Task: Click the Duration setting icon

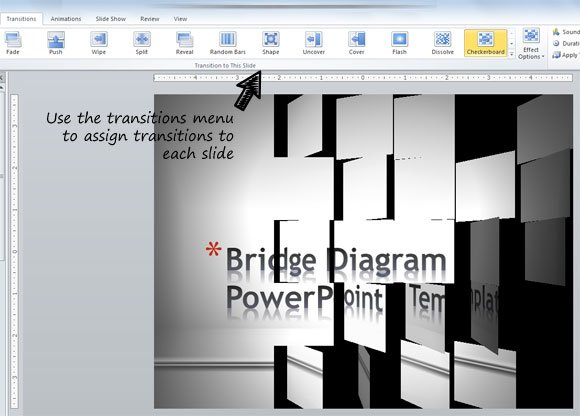Action: [x=556, y=44]
